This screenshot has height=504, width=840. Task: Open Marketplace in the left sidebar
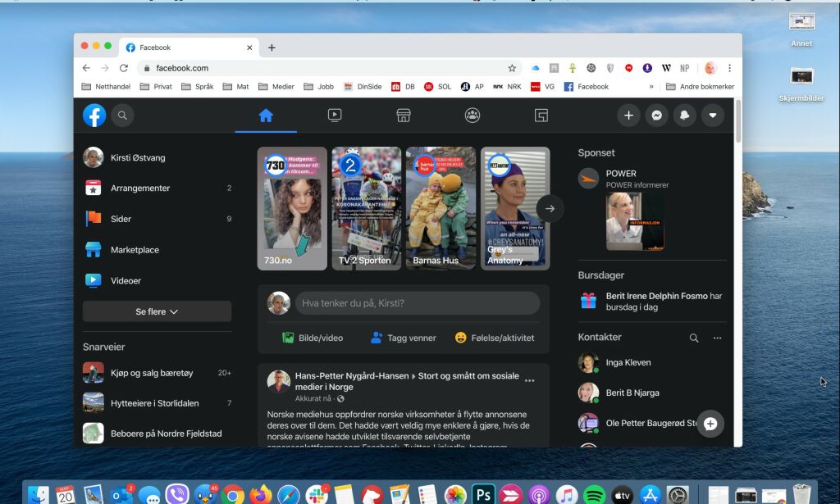[x=157, y=249]
